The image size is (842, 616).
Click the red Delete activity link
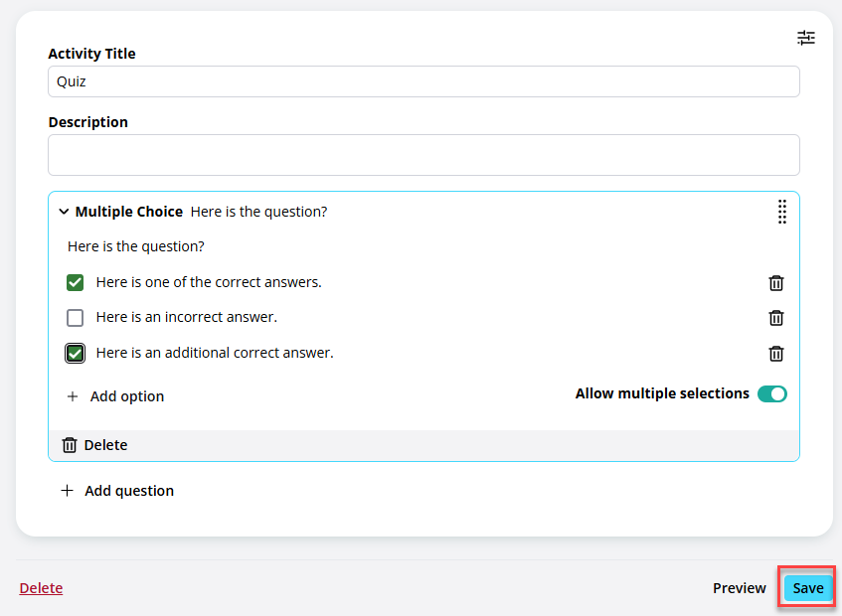point(42,588)
